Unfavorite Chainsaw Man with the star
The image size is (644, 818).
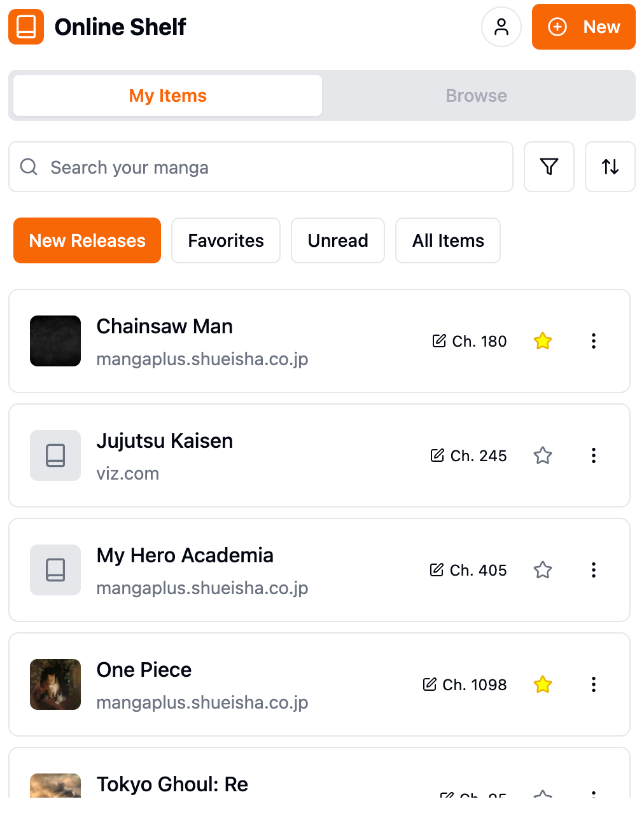point(543,342)
